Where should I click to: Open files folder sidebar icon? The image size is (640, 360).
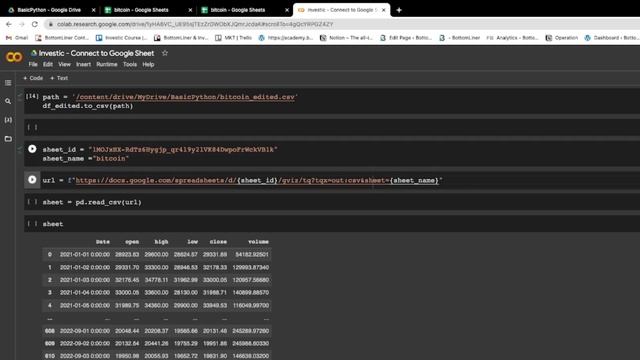coord(8,139)
